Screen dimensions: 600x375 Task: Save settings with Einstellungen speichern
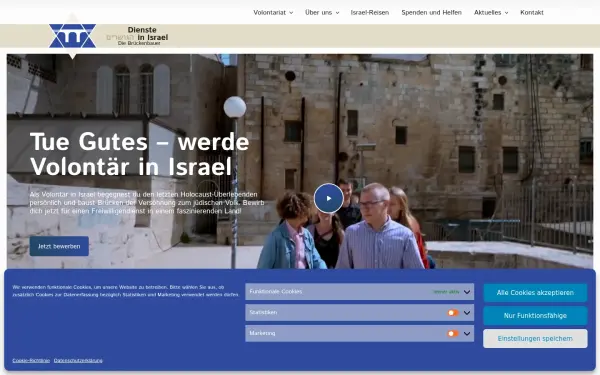tap(535, 339)
